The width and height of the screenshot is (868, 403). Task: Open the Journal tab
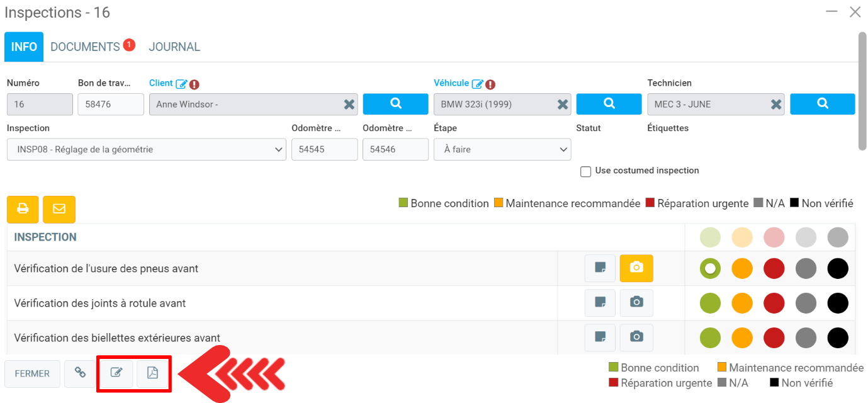coord(174,47)
